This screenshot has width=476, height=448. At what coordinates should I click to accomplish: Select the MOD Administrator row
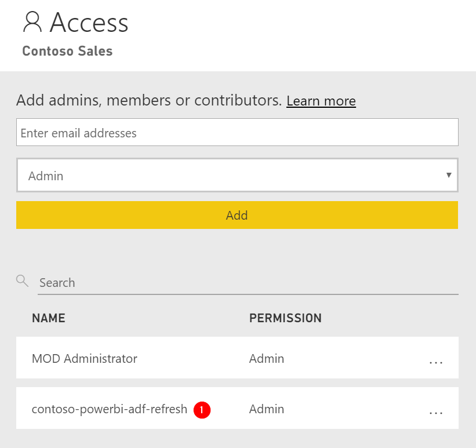(x=237, y=358)
